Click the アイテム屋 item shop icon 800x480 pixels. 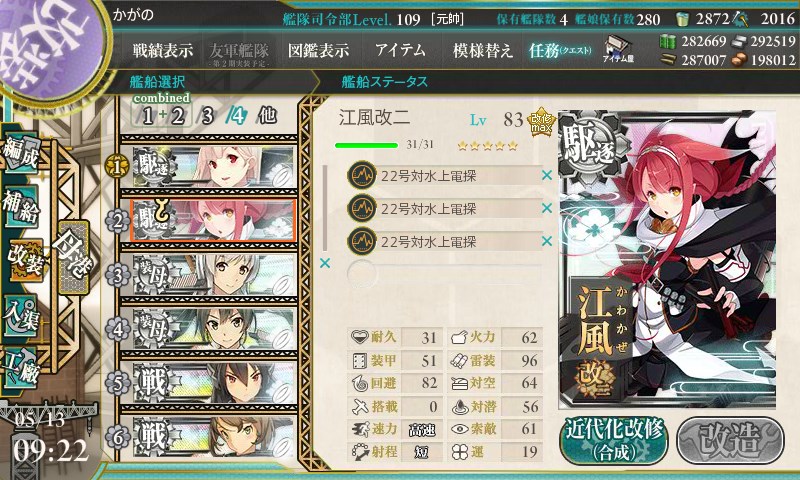(x=618, y=49)
